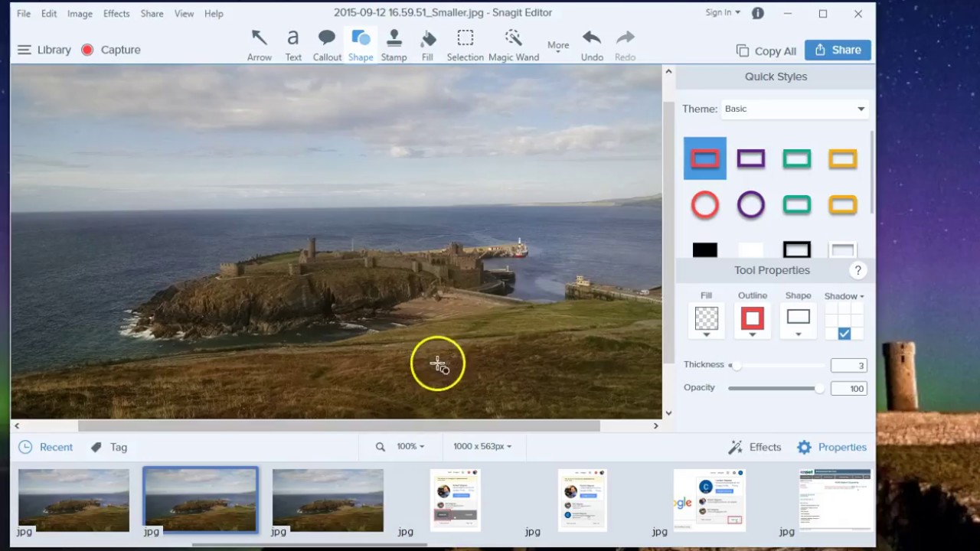Click the Selection tool
Screen dimensions: 980x551
pyautogui.click(x=465, y=45)
